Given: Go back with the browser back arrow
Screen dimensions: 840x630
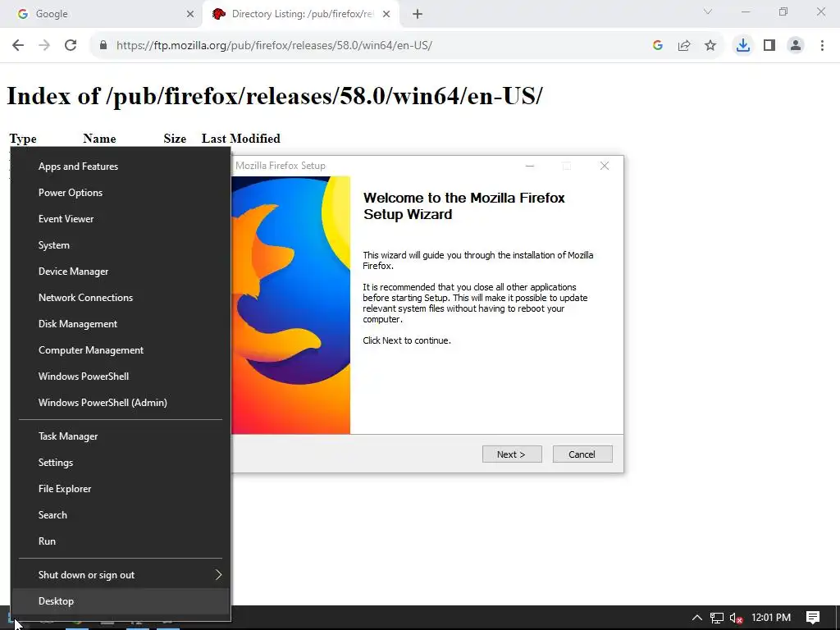Looking at the screenshot, I should (18, 46).
